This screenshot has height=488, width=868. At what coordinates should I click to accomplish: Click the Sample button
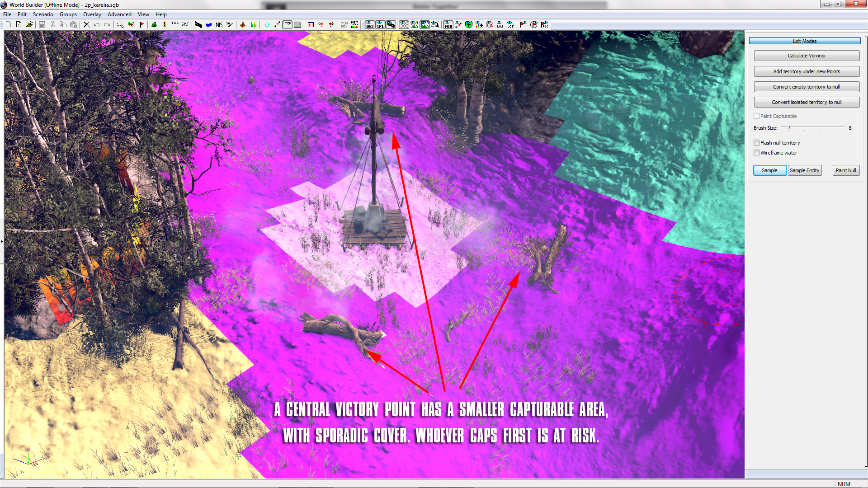(x=769, y=170)
